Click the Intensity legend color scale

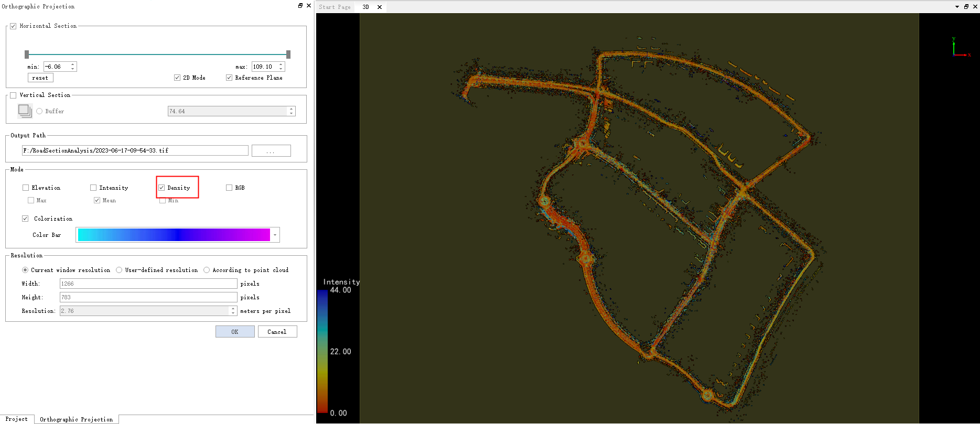pos(322,351)
